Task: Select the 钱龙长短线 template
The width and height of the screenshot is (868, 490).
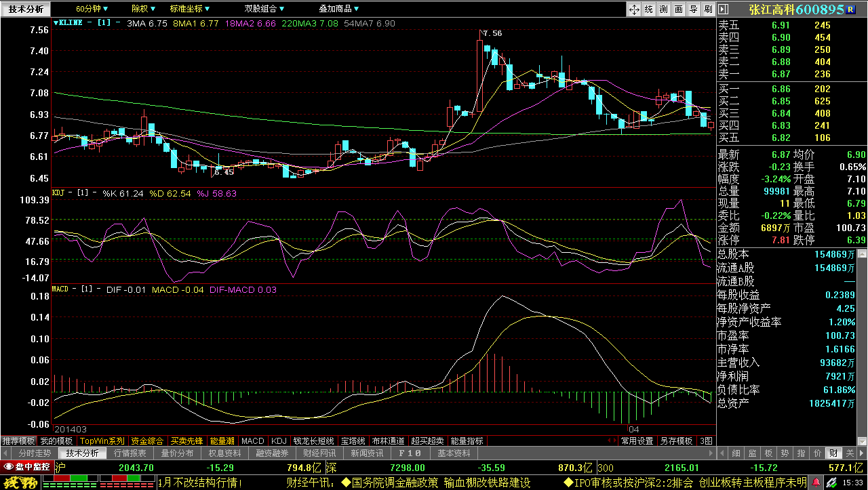Action: click(313, 441)
